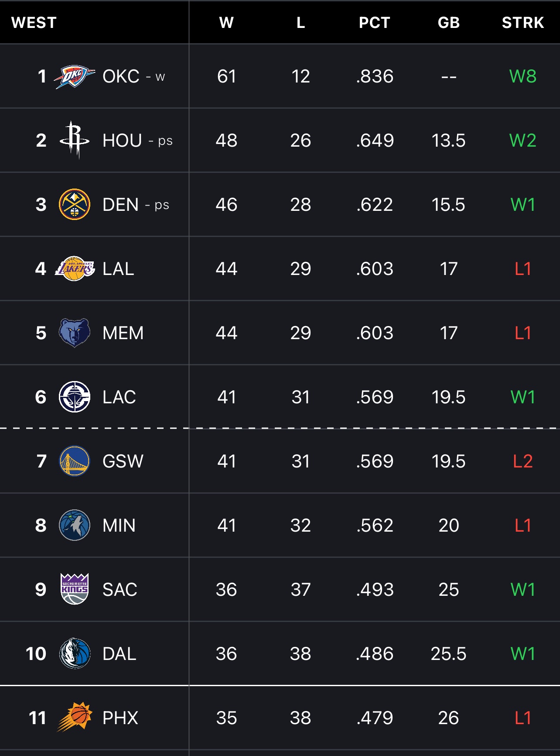Open the Lakers team logo
The height and width of the screenshot is (756, 560).
pyautogui.click(x=75, y=268)
